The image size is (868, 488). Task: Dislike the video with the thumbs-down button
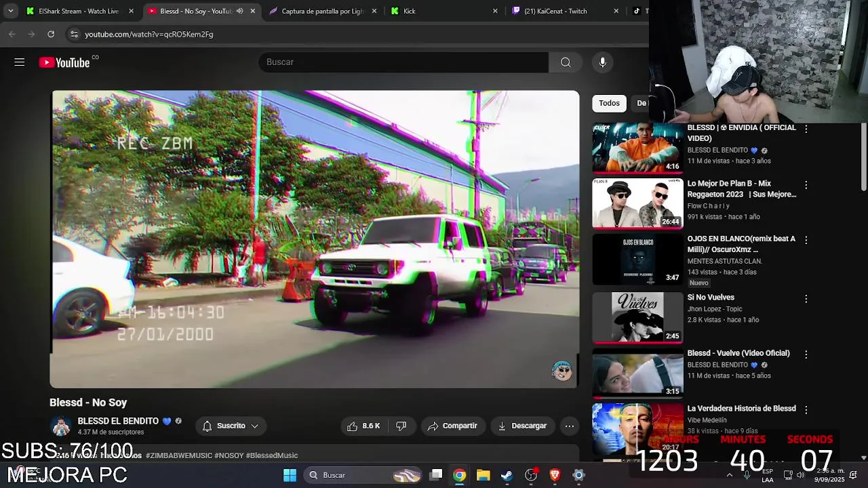401,426
